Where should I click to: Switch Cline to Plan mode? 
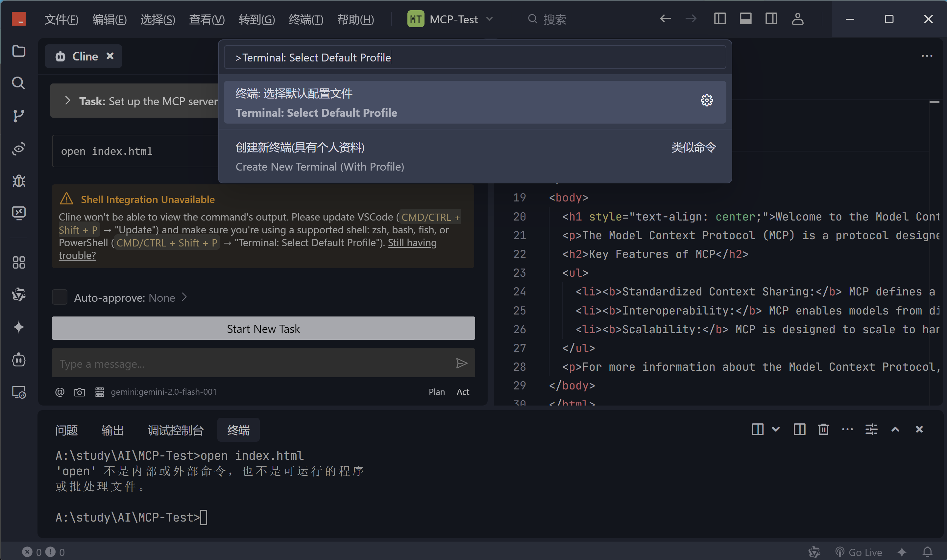(x=436, y=392)
